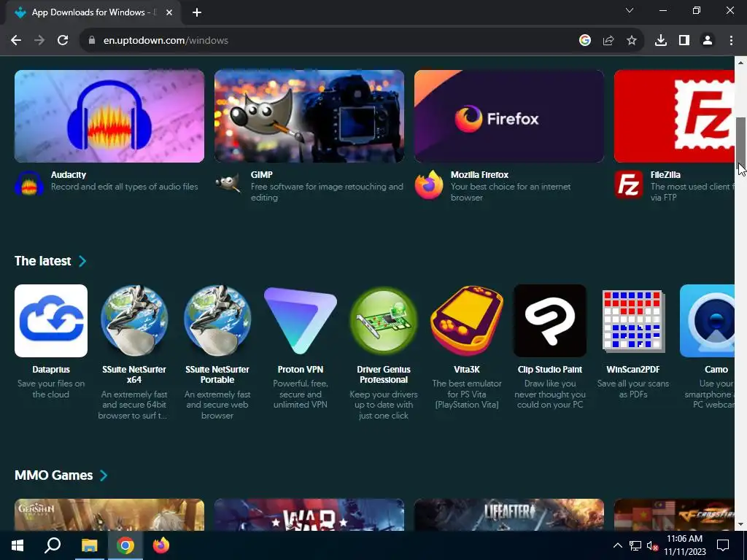Open Firefox from the taskbar
This screenshot has height=560, width=747.
pyautogui.click(x=161, y=545)
